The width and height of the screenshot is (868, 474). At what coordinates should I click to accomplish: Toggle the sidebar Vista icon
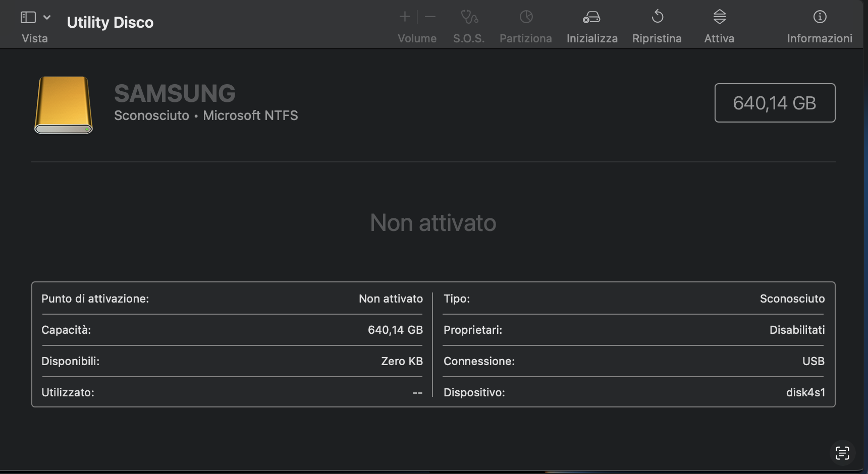coord(28,17)
